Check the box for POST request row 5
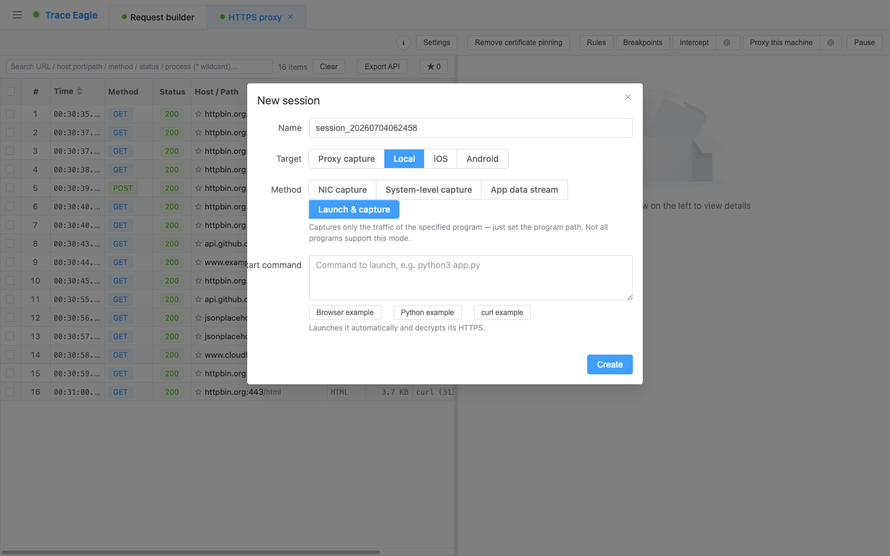 click(10, 188)
